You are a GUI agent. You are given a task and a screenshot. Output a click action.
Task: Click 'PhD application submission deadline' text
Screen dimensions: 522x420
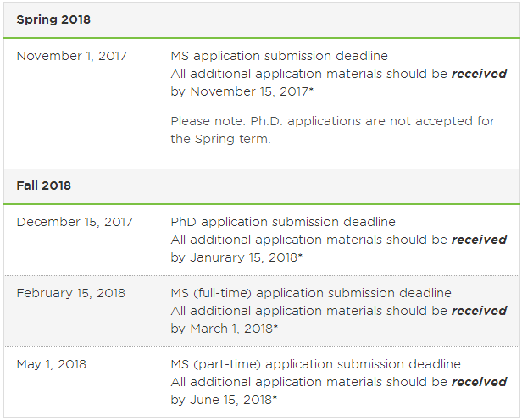click(282, 222)
